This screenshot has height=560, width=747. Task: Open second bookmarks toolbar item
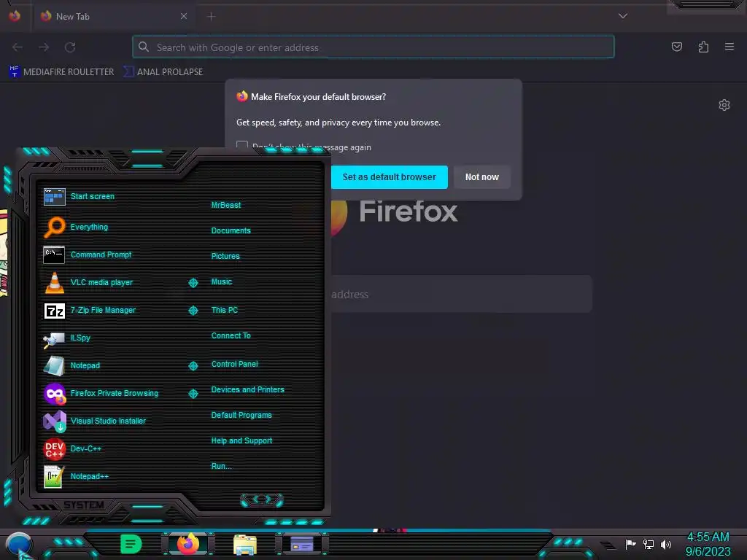coord(163,72)
